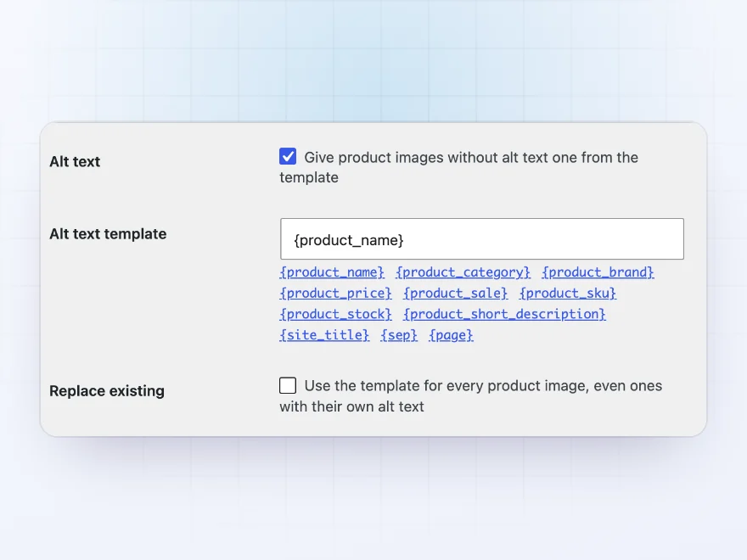This screenshot has width=747, height=560.
Task: Insert the {product_stock} tag link
Action: [336, 314]
